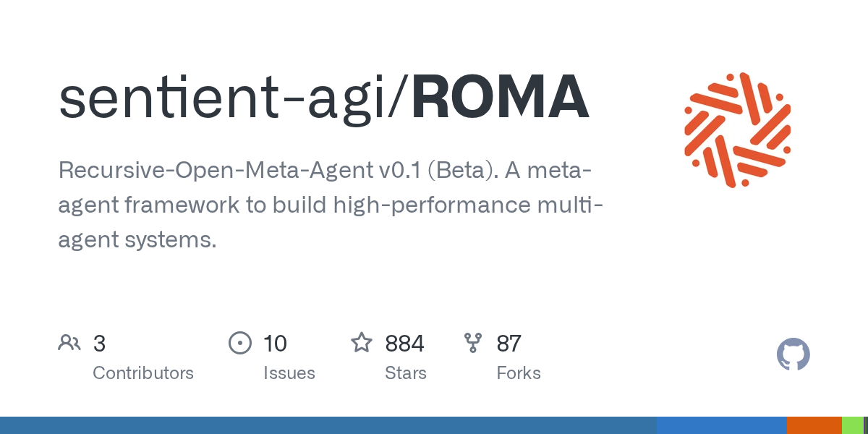Click the green language bar segment

pos(852,425)
